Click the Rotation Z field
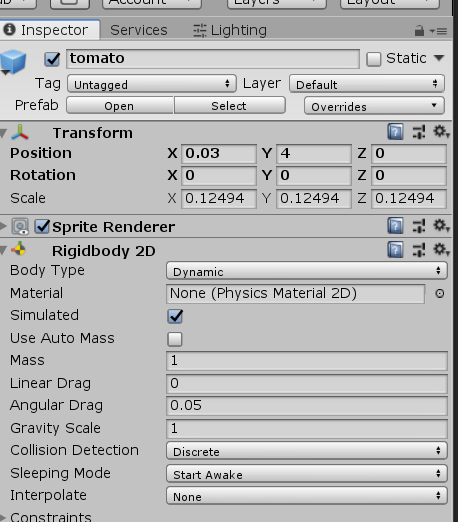This screenshot has height=522, width=458. click(x=409, y=176)
